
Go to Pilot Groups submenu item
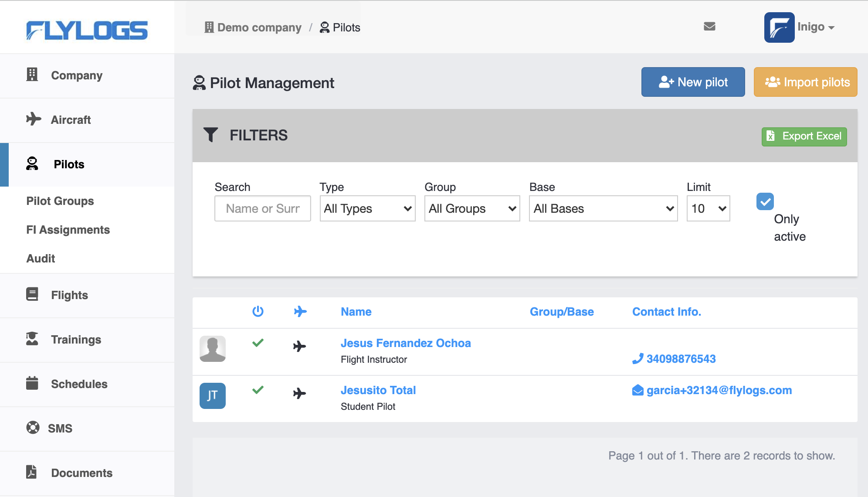60,201
